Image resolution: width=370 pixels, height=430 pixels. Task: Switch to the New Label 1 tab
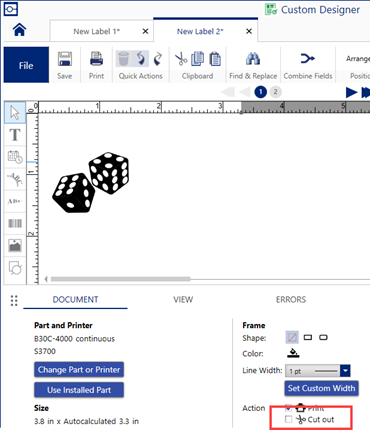pos(97,31)
